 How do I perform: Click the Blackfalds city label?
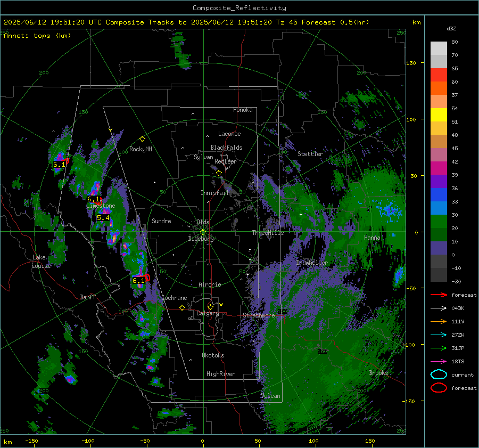(226, 148)
